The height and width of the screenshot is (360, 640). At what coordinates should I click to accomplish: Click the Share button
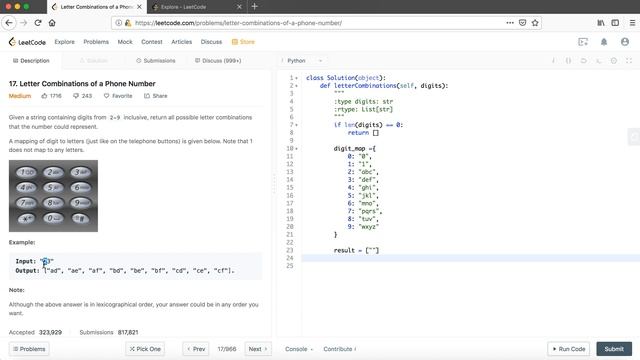pos(156,96)
